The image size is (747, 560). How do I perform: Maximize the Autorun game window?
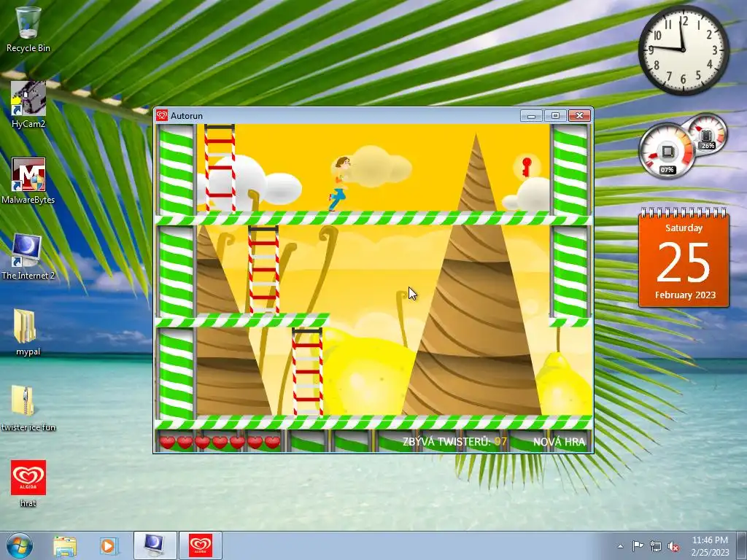[x=555, y=116]
